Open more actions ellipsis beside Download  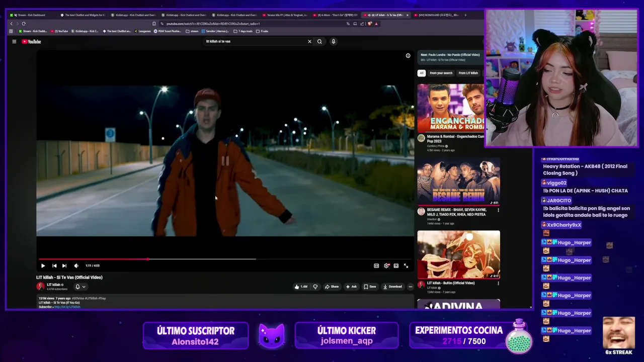[411, 287]
